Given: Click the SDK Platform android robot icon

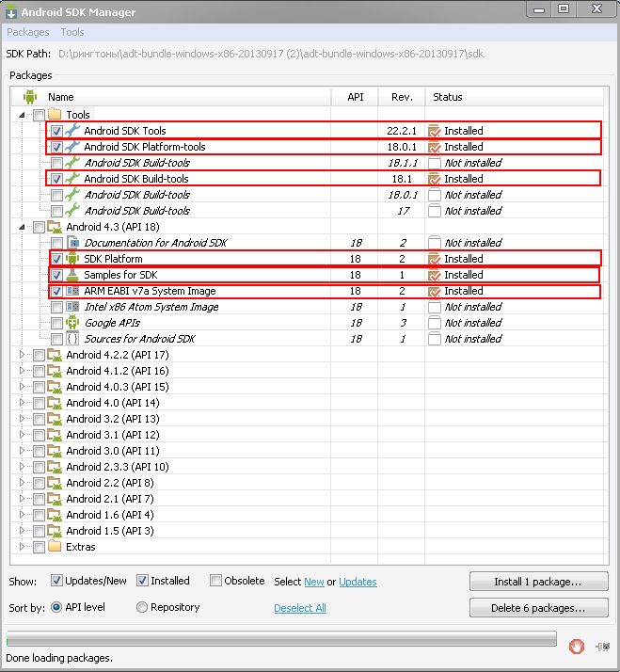Looking at the screenshot, I should tap(72, 259).
